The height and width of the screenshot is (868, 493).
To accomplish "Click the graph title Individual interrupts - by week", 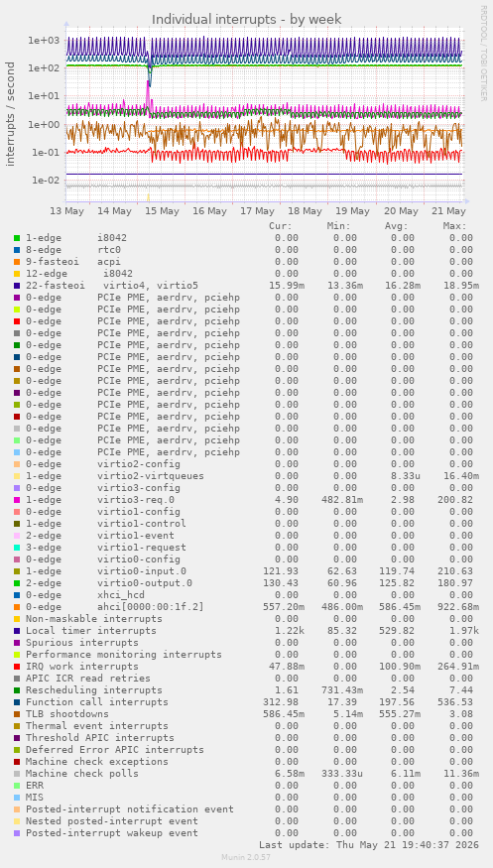I will coord(247,20).
